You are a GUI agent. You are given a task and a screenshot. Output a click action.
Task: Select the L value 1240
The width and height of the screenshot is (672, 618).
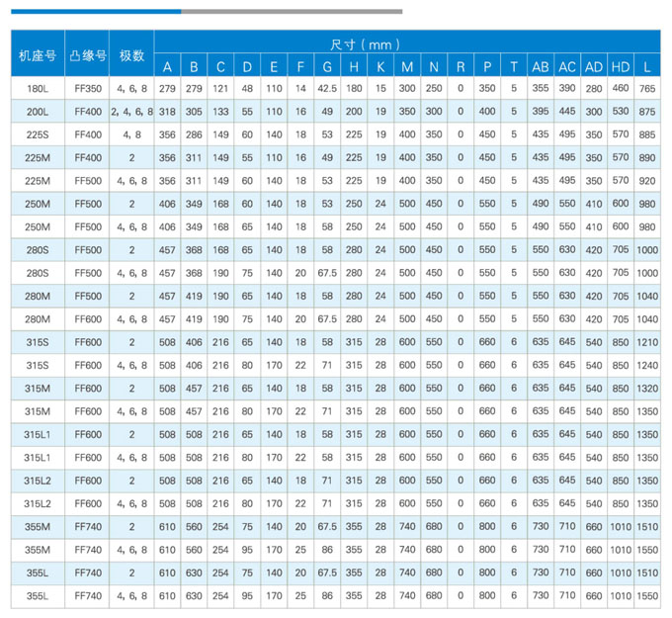click(x=647, y=364)
